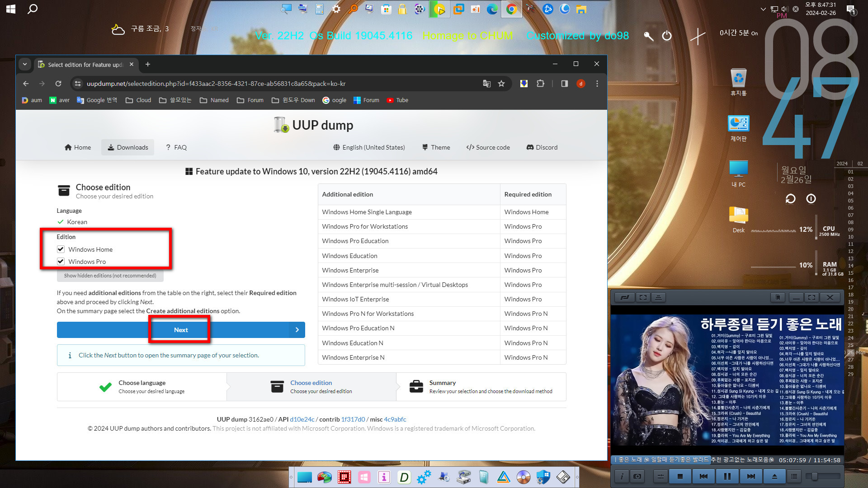Open the 휴지통 Recycle Bin desktop icon
Screen dimensions: 868x488
739,81
